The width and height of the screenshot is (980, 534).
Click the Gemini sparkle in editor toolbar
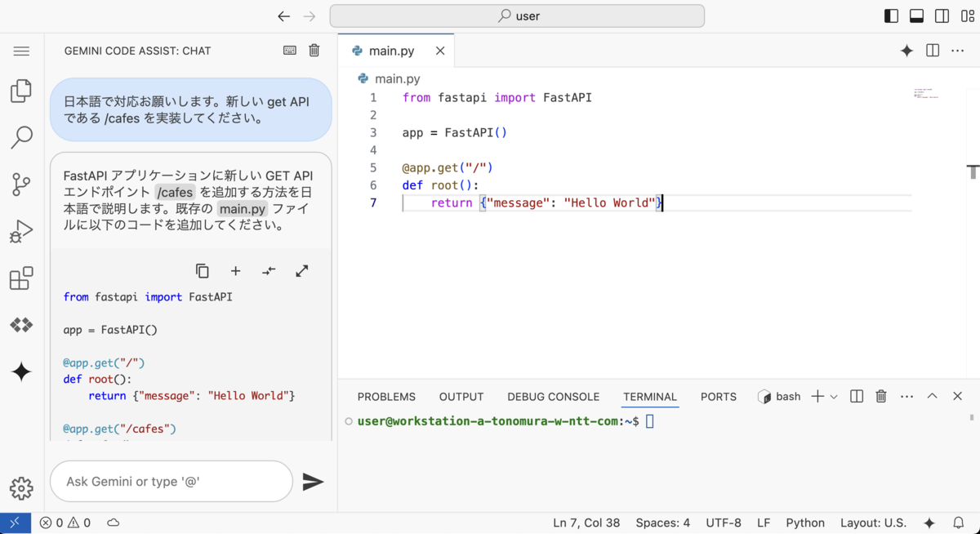point(906,51)
